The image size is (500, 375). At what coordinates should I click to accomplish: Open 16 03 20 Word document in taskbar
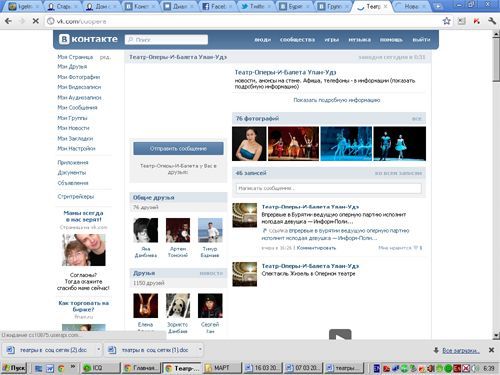point(262,368)
